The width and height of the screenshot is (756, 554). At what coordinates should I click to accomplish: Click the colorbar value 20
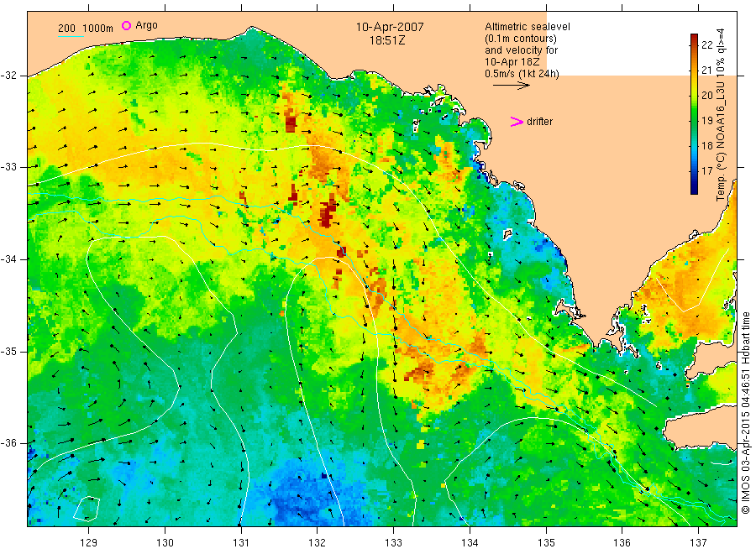pos(706,95)
